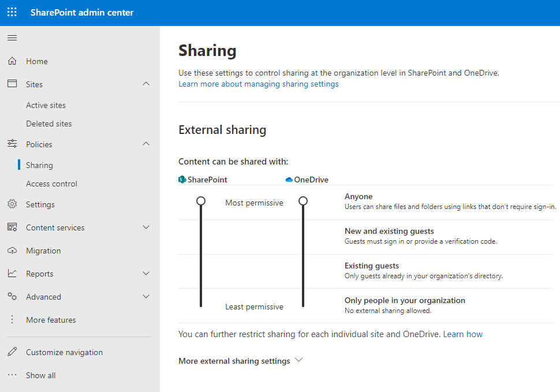Select Sharing under Policies
Screen dimensions: 560x392
(x=39, y=165)
